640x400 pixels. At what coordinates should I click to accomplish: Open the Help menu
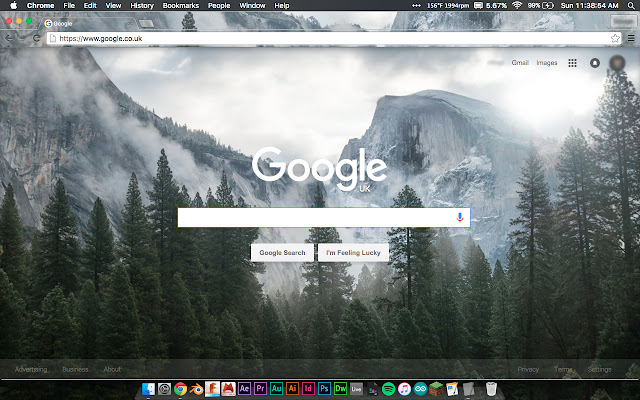click(282, 5)
